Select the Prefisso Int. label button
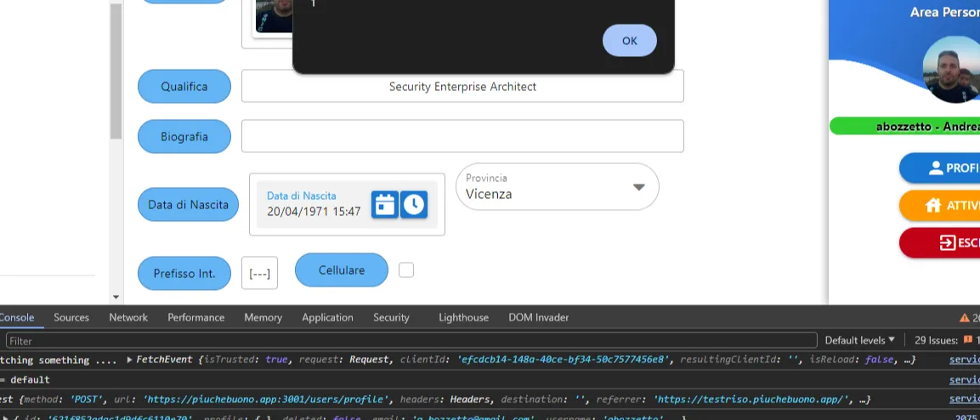980x420 pixels. pyautogui.click(x=184, y=273)
